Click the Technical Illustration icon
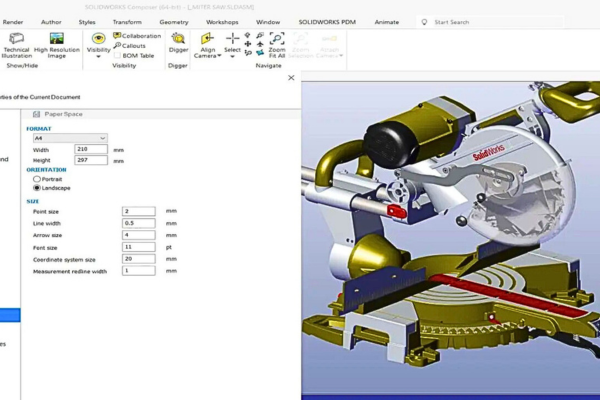This screenshot has height=400, width=600. click(16, 38)
